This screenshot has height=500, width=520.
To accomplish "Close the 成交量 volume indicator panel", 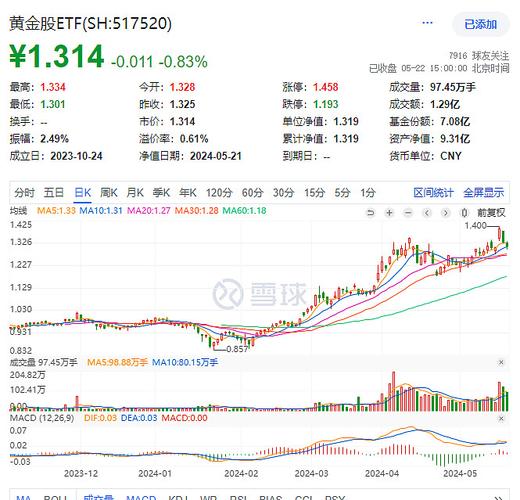I will tap(501, 362).
